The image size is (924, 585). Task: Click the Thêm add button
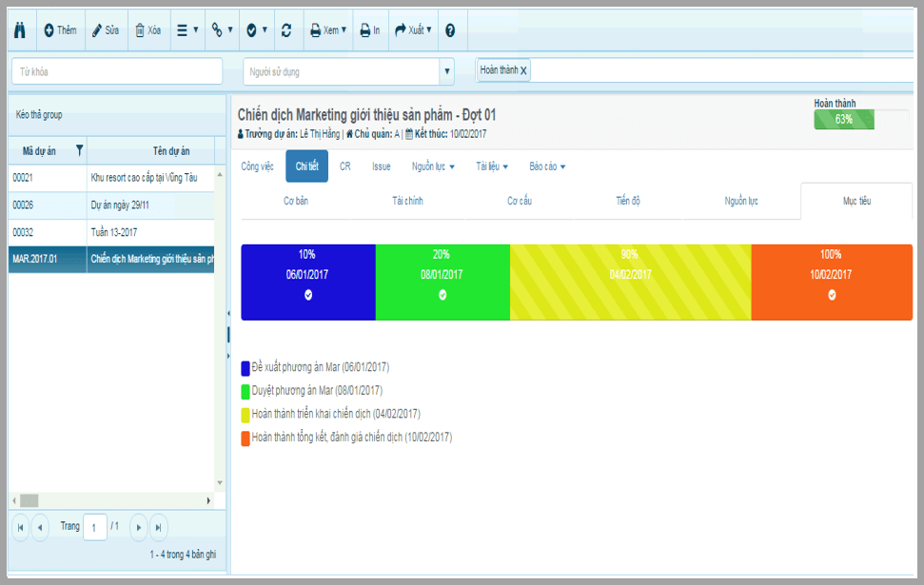click(x=61, y=30)
